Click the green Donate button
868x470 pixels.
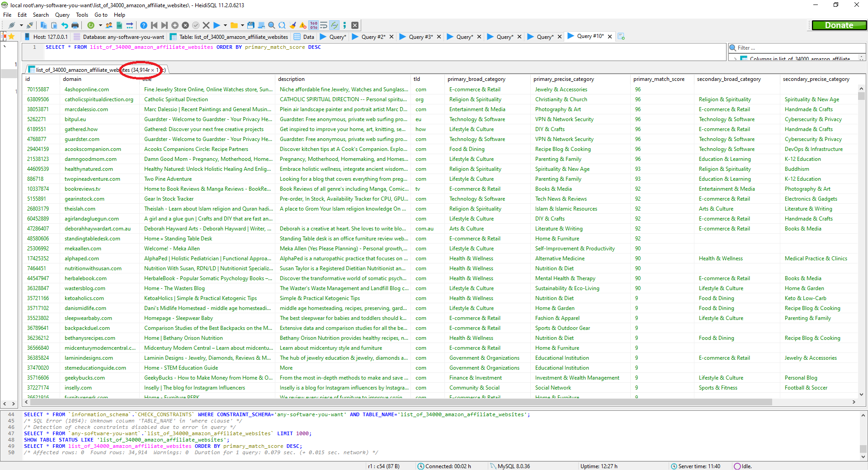(x=839, y=25)
